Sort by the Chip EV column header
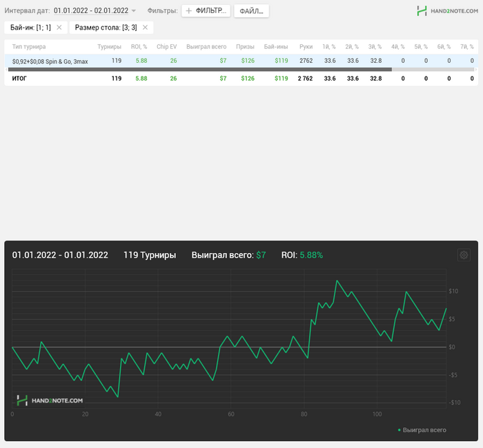The width and height of the screenshot is (483, 448). (166, 46)
